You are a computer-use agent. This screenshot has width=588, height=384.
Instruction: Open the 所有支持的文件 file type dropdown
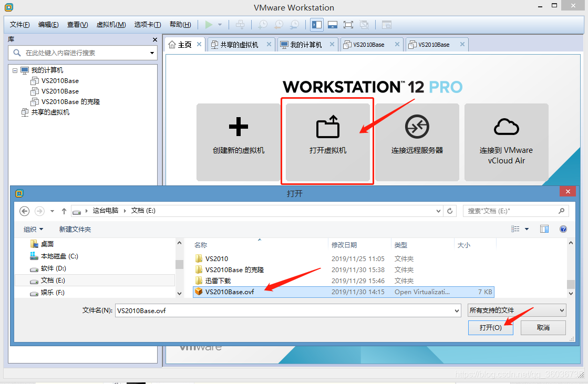[517, 310]
